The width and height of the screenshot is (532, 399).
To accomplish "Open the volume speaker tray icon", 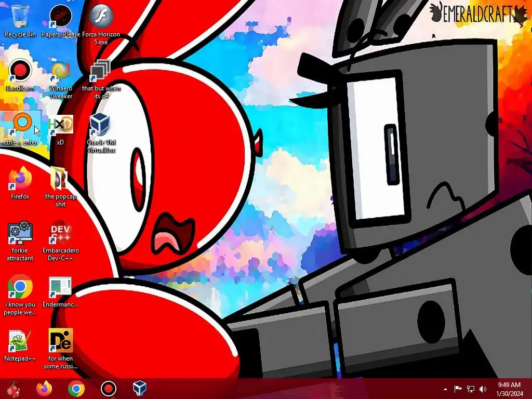I will [x=483, y=389].
